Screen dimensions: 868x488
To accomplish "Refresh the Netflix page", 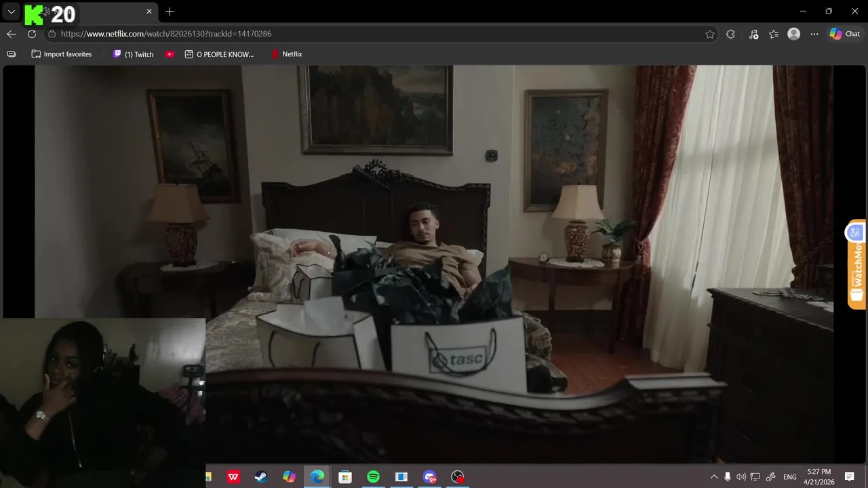I will (32, 34).
